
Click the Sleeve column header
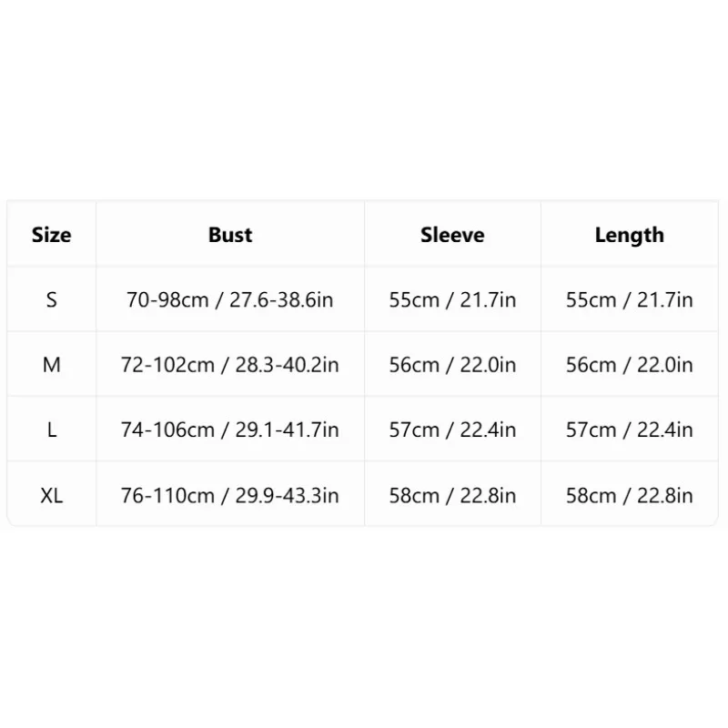tap(452, 235)
